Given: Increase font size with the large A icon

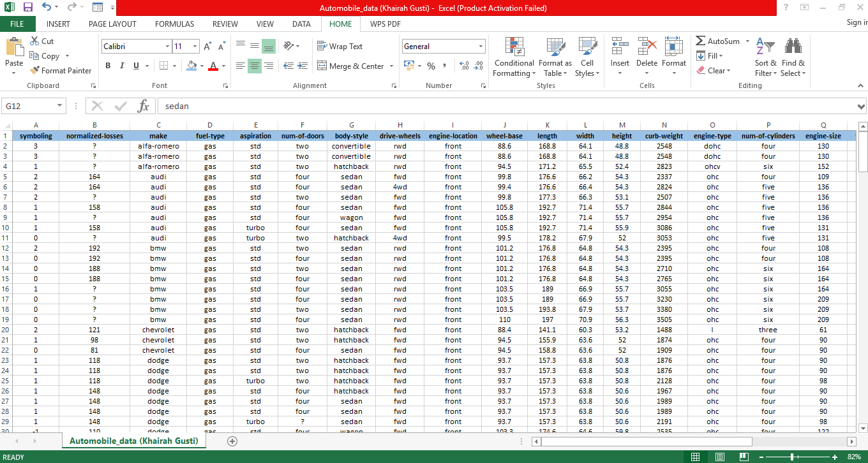Looking at the screenshot, I should click(207, 47).
